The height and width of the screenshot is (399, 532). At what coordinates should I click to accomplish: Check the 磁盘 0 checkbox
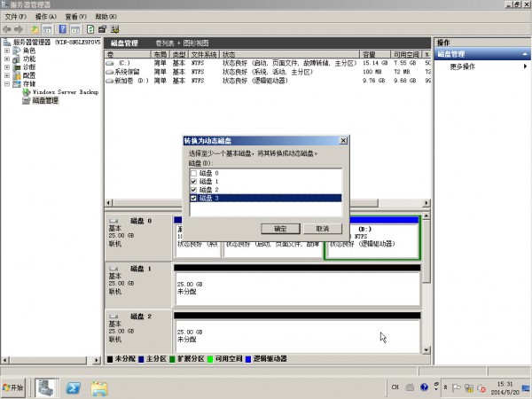[193, 173]
